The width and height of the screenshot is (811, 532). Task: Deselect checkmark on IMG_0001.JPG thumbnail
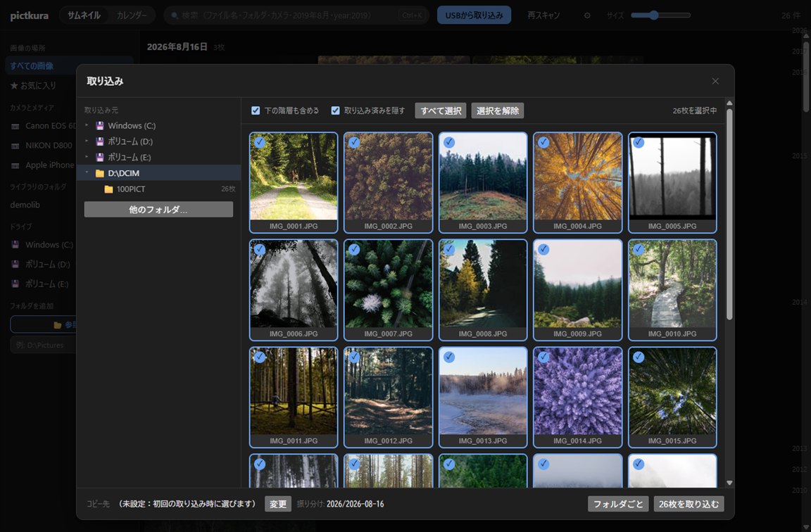click(x=260, y=142)
